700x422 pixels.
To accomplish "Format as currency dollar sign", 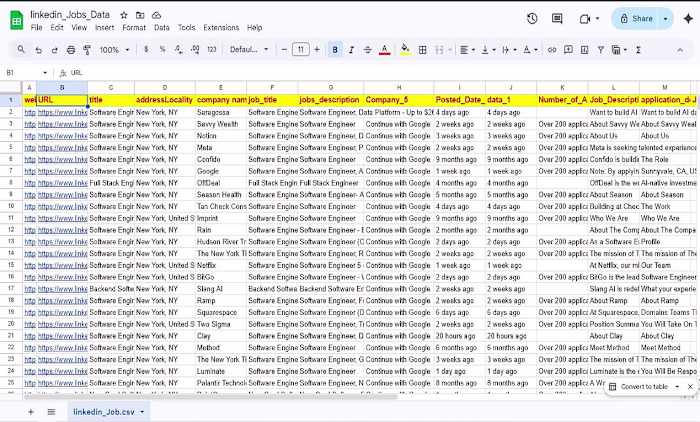I will coord(146,50).
